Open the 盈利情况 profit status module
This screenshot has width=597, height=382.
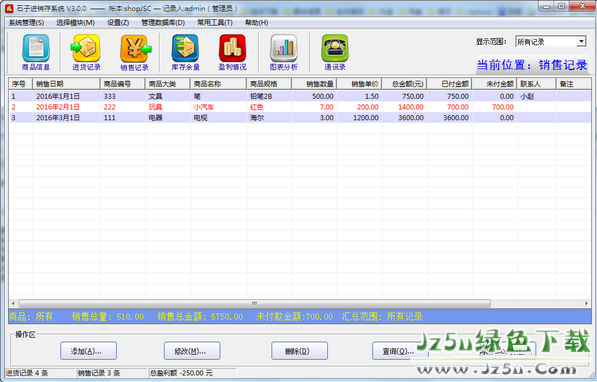tap(232, 53)
